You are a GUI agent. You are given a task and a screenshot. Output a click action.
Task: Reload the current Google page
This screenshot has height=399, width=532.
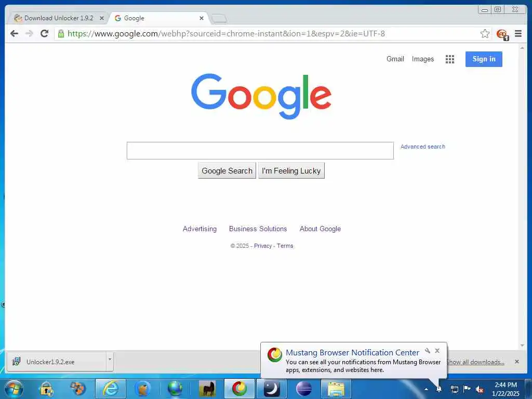coord(45,34)
